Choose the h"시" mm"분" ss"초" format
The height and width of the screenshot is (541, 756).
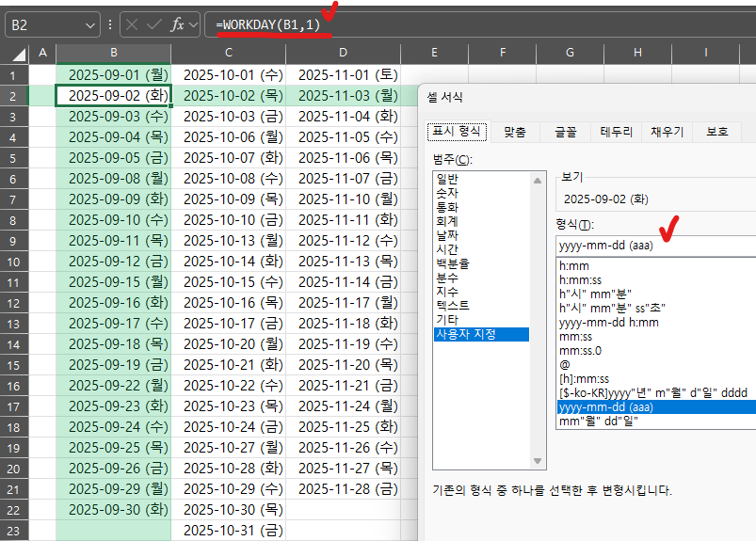pos(656,309)
